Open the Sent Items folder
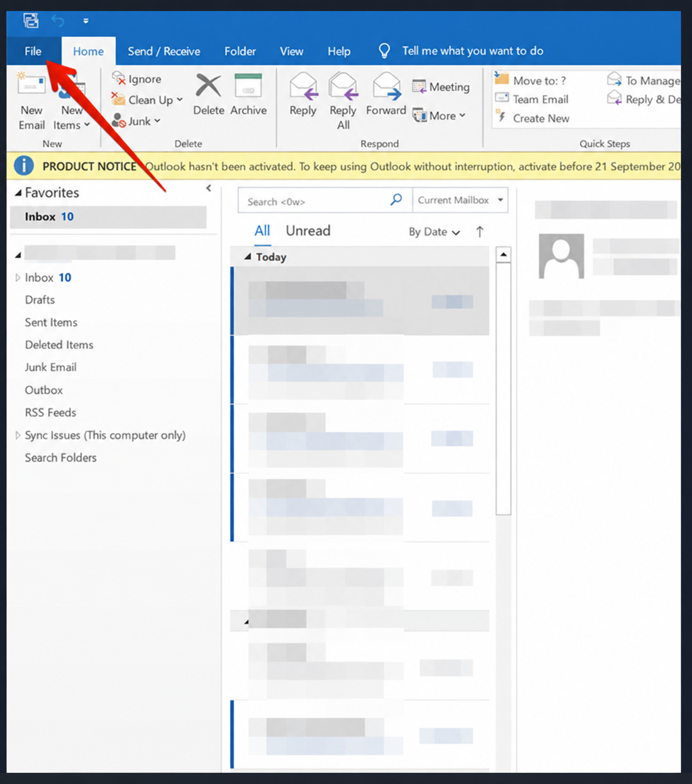This screenshot has width=692, height=784. 51,322
